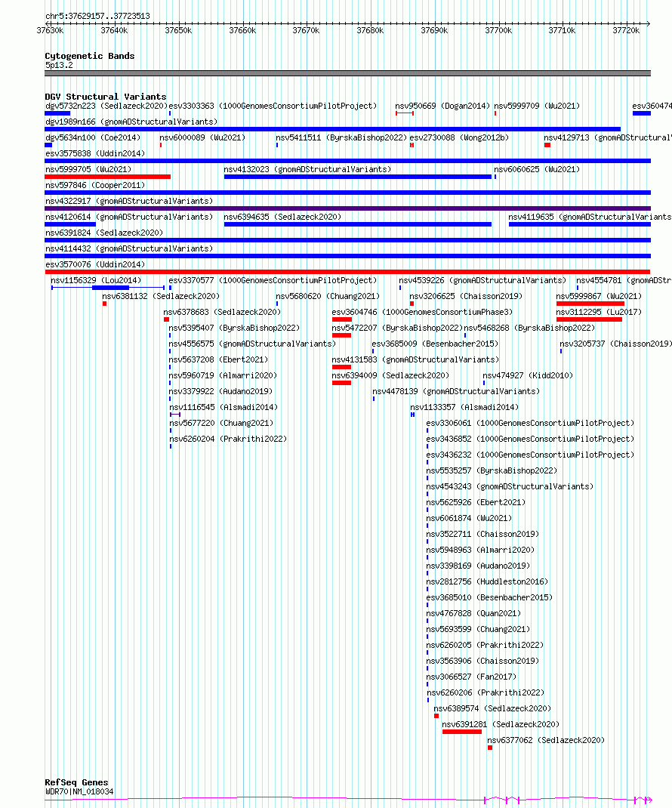Click the 5p13.2 cytogenetic band bar
The height and width of the screenshot is (808, 672).
tap(348, 74)
